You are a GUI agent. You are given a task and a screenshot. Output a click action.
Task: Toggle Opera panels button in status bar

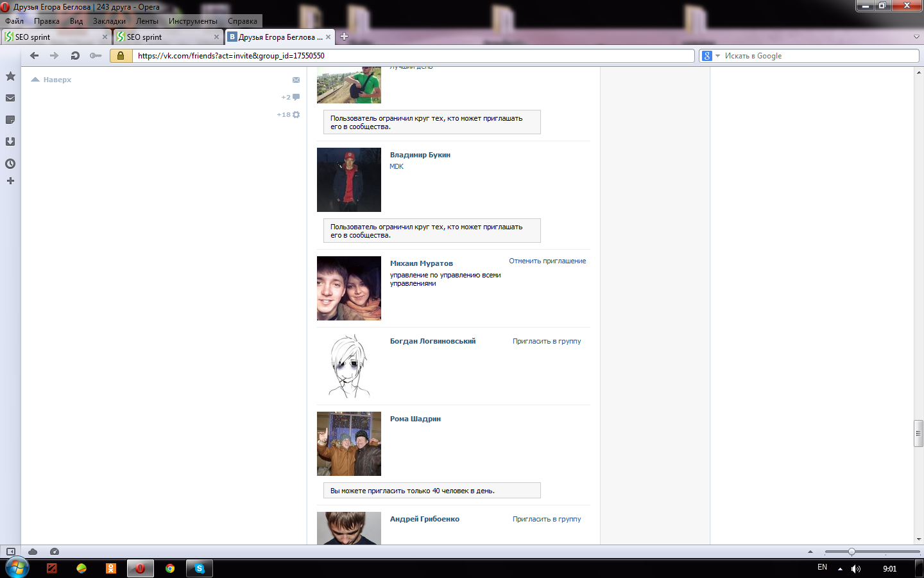tap(10, 552)
